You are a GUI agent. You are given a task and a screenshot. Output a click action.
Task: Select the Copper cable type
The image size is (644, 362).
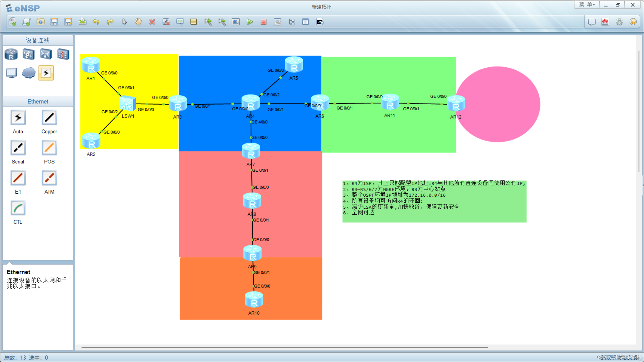[x=49, y=118]
